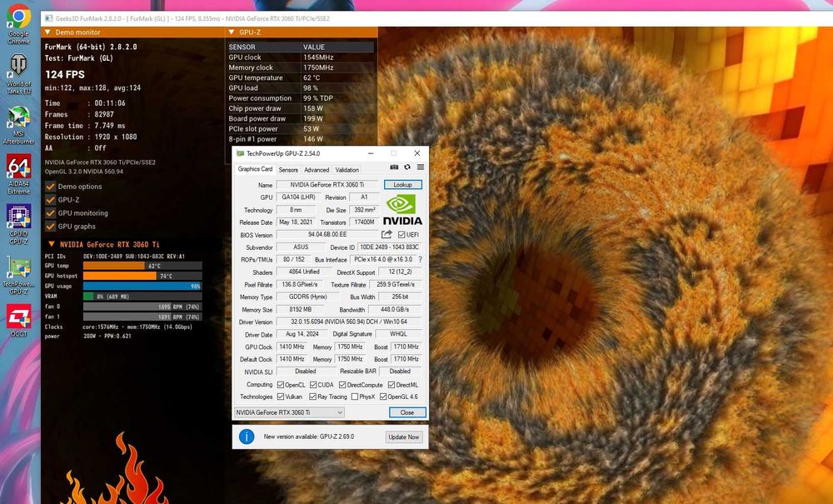The image size is (833, 504).
Task: Open MSI Afterburner desktop icon
Action: tap(18, 125)
